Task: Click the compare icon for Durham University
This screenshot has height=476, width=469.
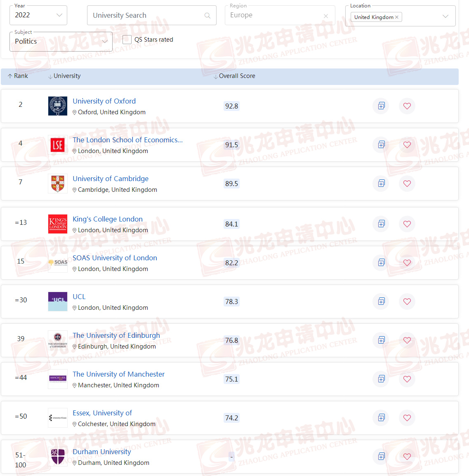Action: [380, 457]
